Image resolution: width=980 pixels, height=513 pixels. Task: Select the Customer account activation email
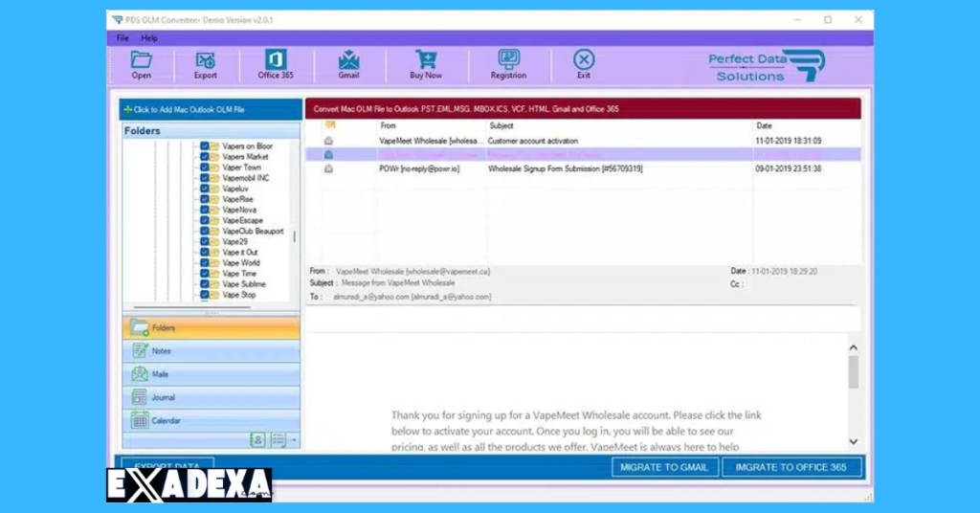coord(583,142)
